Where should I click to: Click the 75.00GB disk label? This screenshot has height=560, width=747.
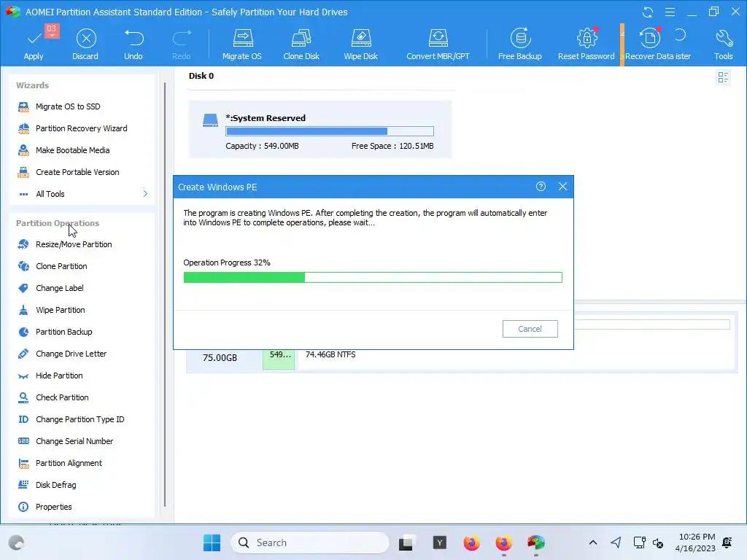coord(220,358)
